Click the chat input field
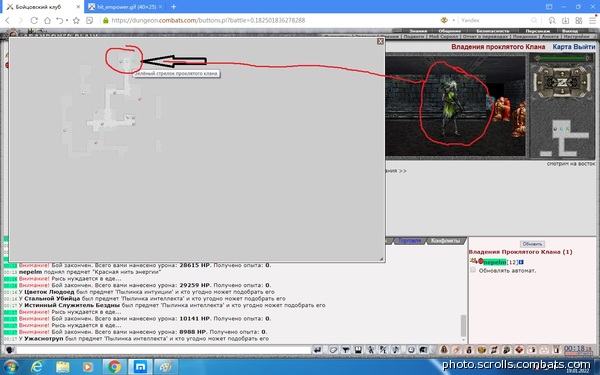Viewport: 600px width, 375px height. coord(163,350)
